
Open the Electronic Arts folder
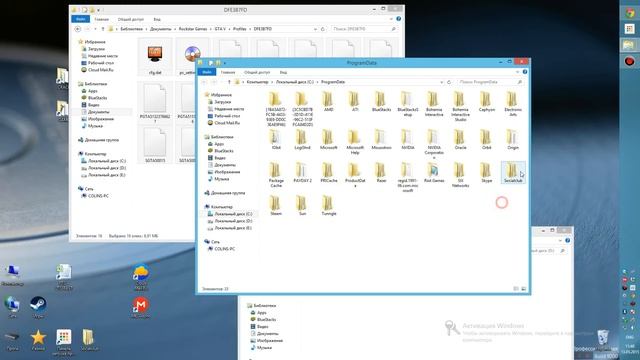(x=513, y=104)
